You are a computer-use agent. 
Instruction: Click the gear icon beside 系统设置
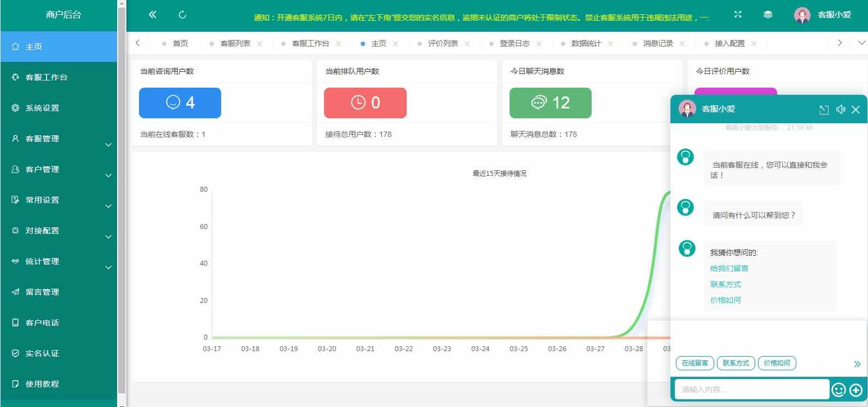pos(15,108)
